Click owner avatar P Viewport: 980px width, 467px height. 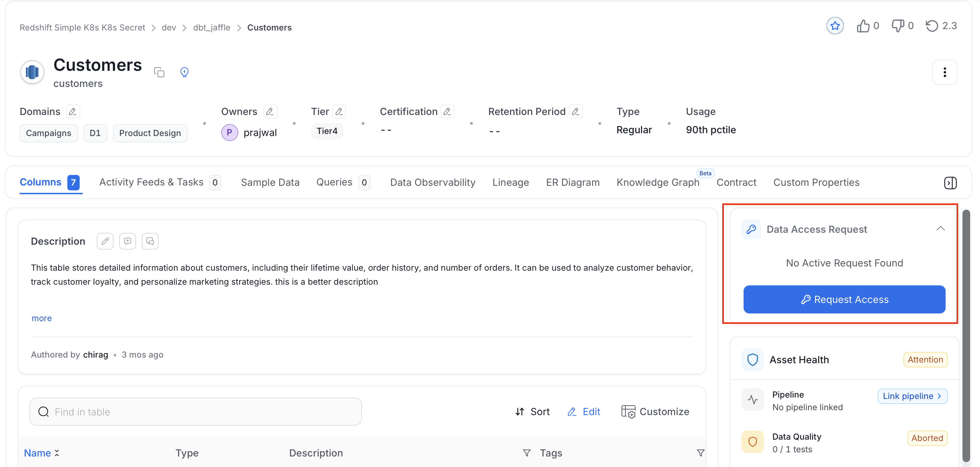(229, 132)
